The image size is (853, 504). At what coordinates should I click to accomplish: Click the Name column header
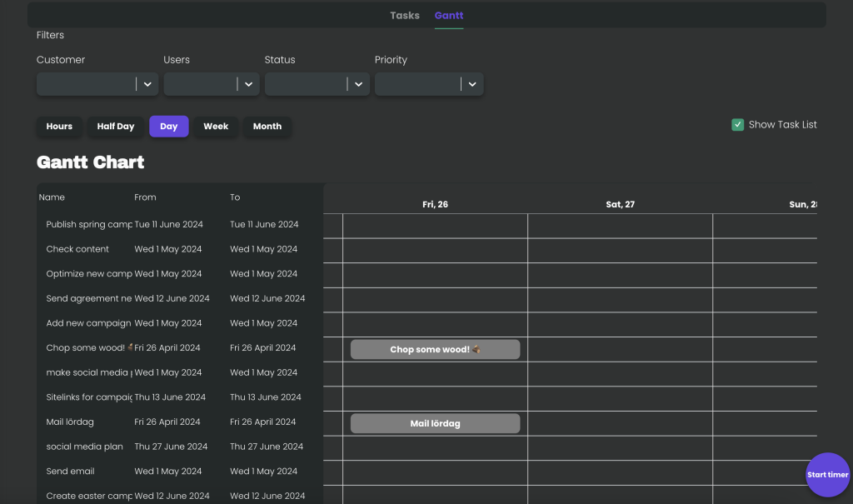coord(52,197)
